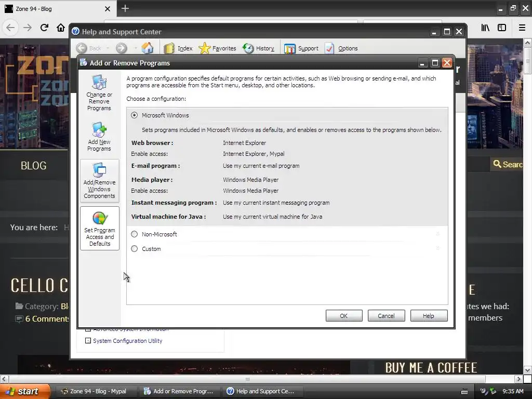Viewport: 532px width, 399px height.
Task: Open a new browser tab
Action: [x=125, y=8]
